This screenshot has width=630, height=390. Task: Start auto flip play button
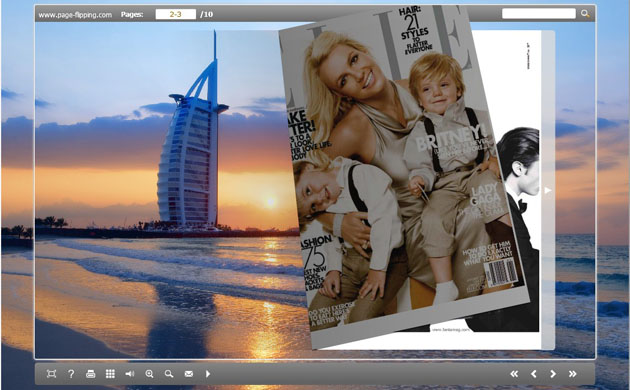click(208, 374)
